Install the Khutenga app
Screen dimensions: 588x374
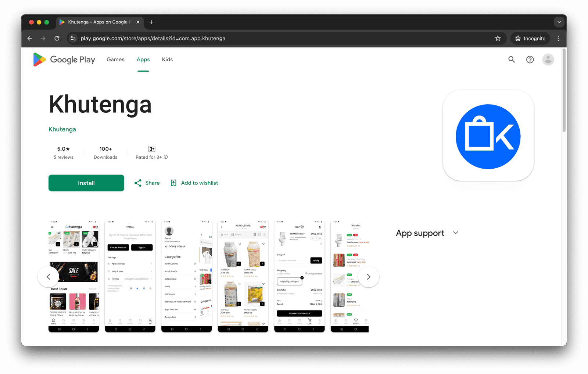point(86,183)
